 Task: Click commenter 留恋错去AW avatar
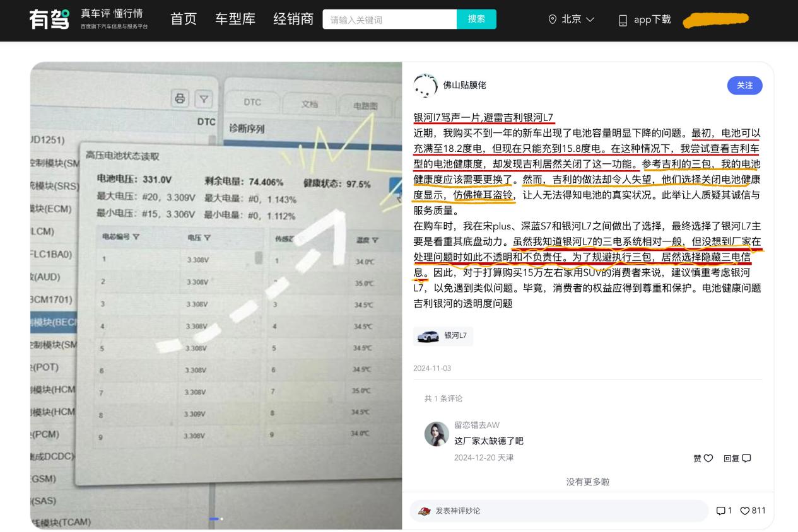(x=437, y=434)
